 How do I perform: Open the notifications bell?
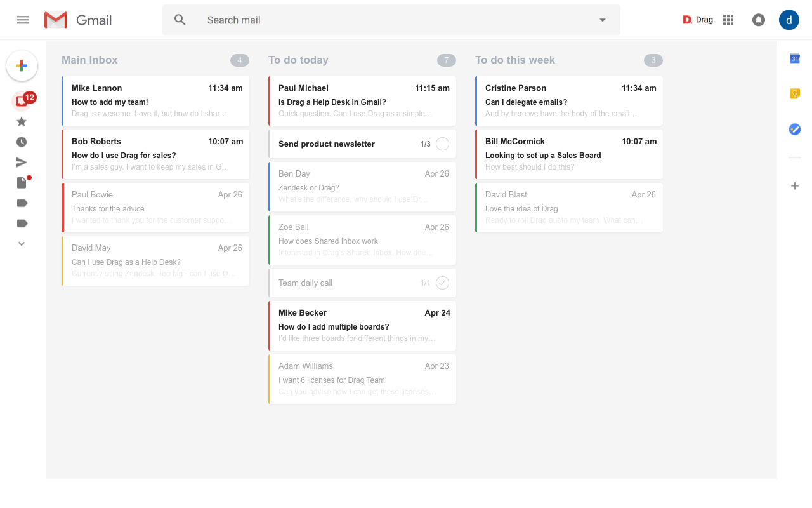click(x=759, y=20)
